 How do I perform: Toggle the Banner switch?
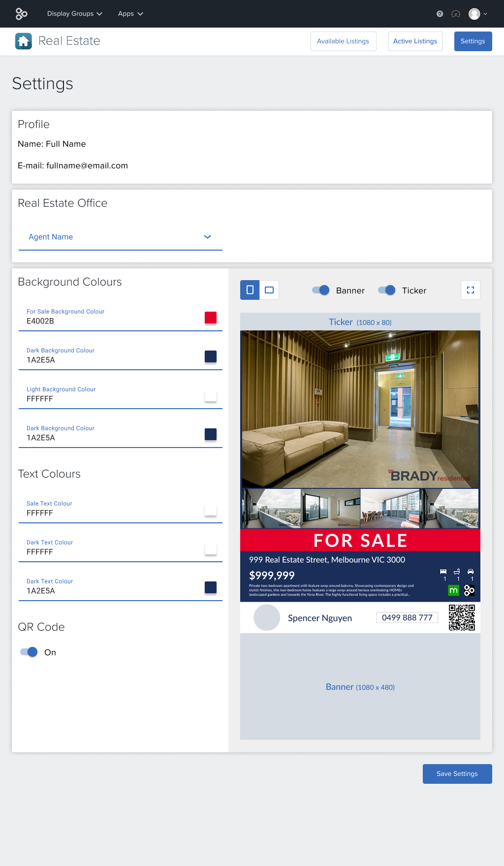tap(321, 290)
